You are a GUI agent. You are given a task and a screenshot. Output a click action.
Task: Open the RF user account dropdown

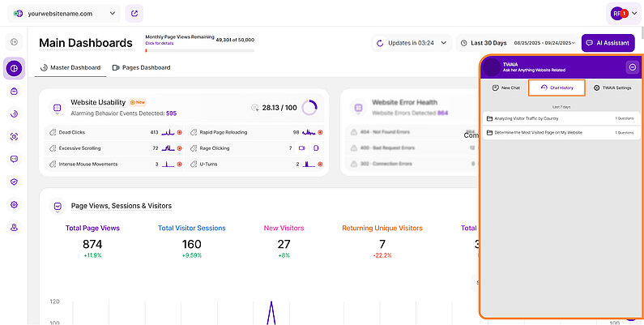[x=625, y=14]
